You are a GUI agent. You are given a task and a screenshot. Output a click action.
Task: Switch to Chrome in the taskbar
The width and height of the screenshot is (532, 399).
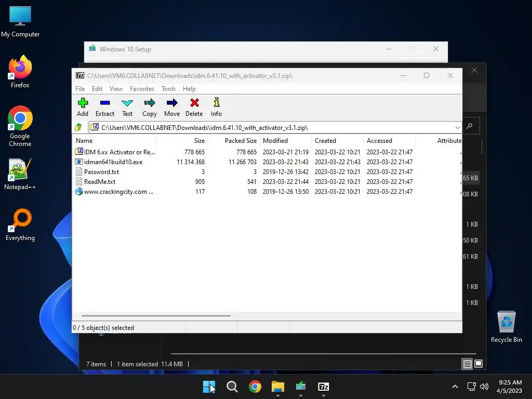click(255, 387)
